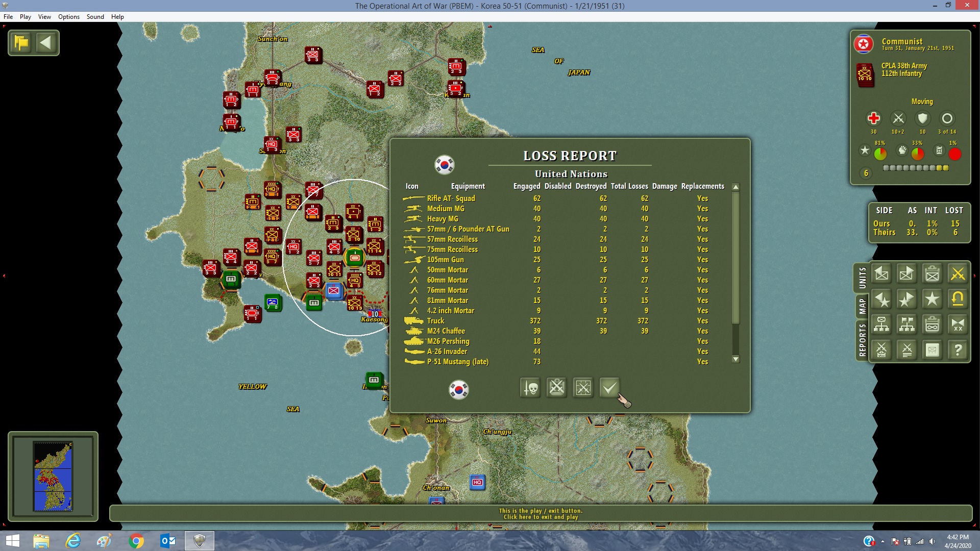Screen dimensions: 980x551
Task: Click the Loss Report vertical scrollbar thumb
Action: click(736, 258)
